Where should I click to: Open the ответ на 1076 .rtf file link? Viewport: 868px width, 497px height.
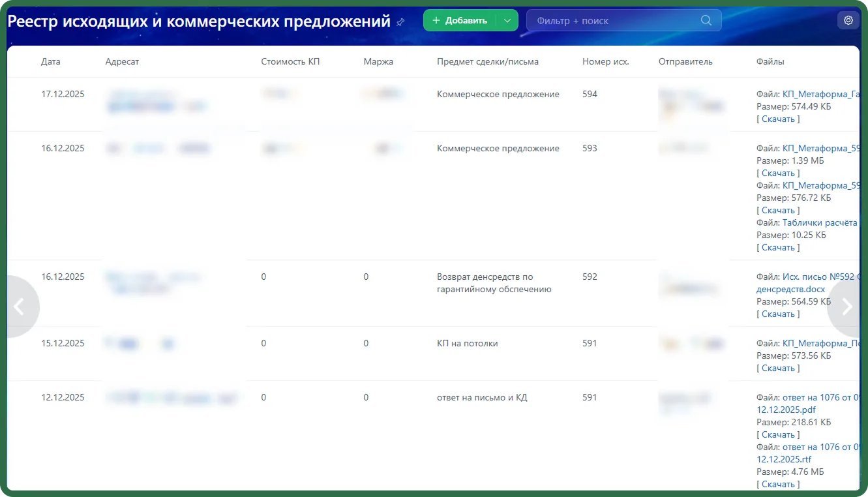[x=809, y=453]
